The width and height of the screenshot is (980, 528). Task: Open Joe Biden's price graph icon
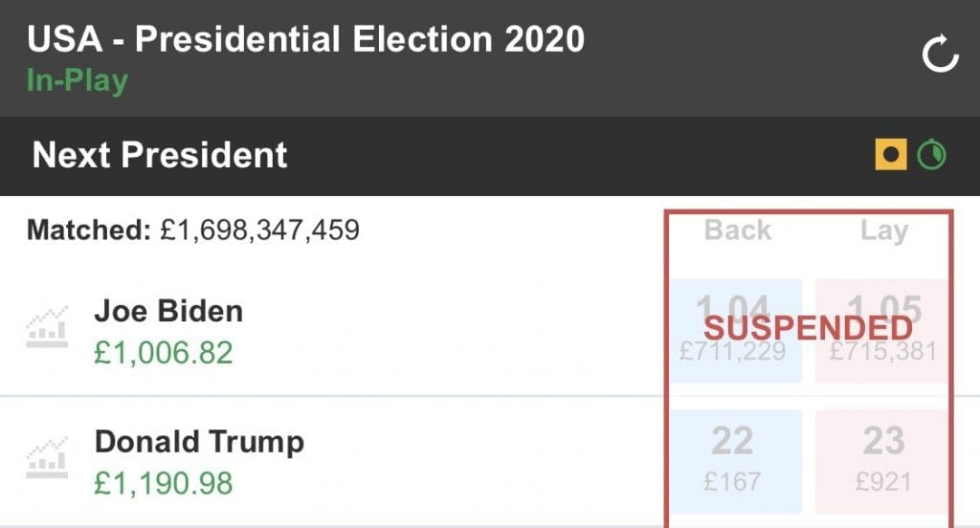click(47, 328)
